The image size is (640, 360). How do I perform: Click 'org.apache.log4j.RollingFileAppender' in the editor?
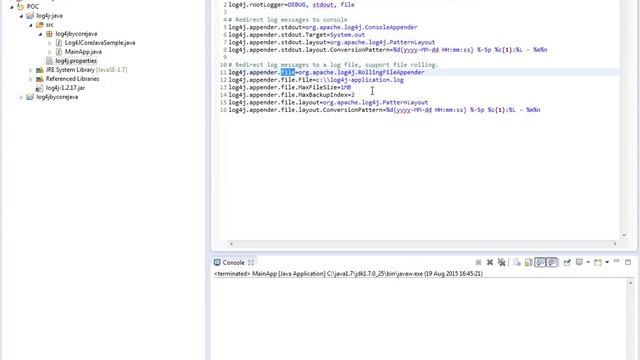pos(361,72)
